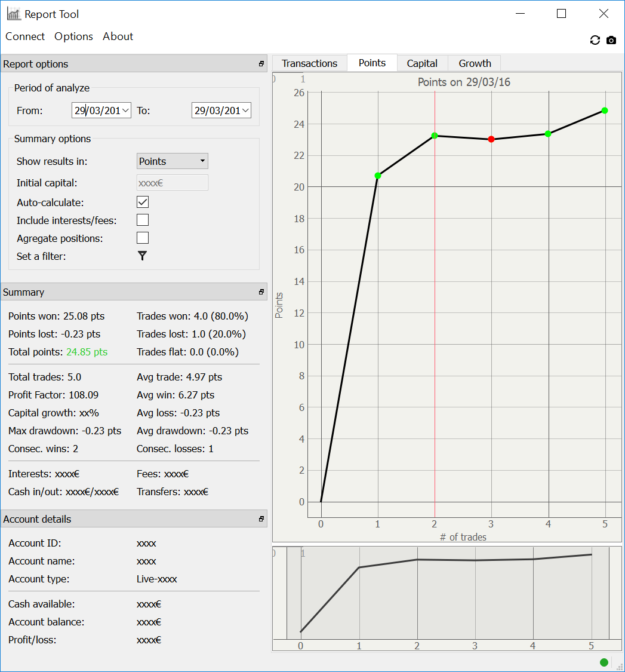
Task: Open the Show results in dropdown
Action: point(172,161)
